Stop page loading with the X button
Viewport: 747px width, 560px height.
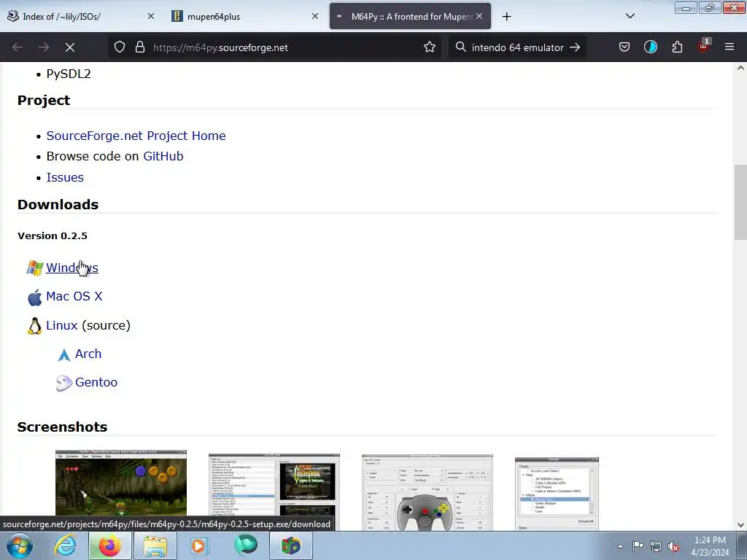tap(70, 47)
